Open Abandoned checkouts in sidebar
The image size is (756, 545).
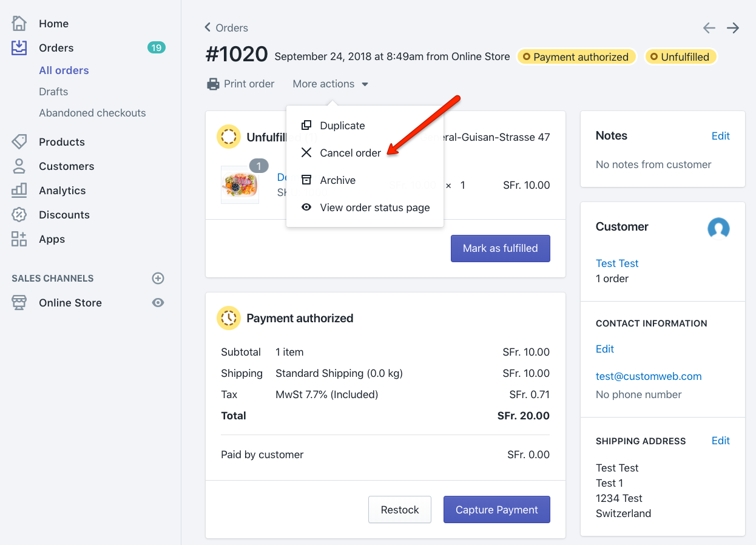(x=92, y=113)
